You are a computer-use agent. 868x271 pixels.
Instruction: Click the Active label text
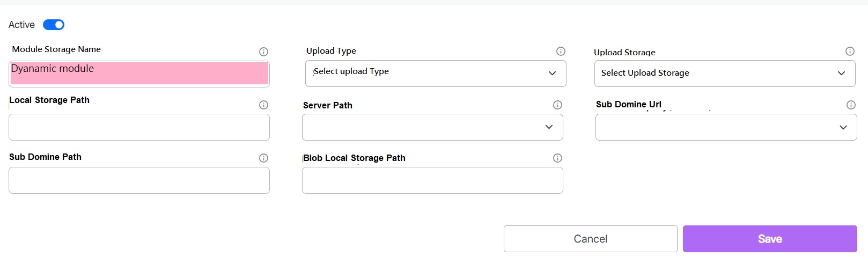click(x=21, y=25)
